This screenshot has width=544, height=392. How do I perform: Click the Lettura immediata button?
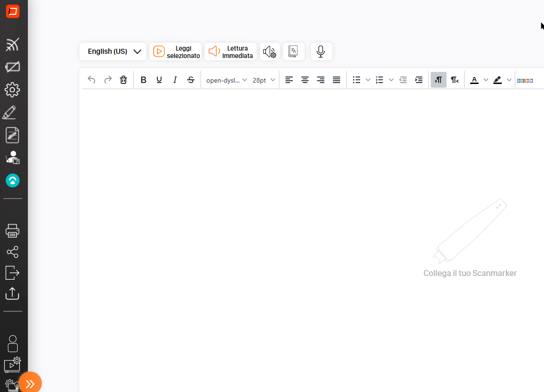[231, 51]
